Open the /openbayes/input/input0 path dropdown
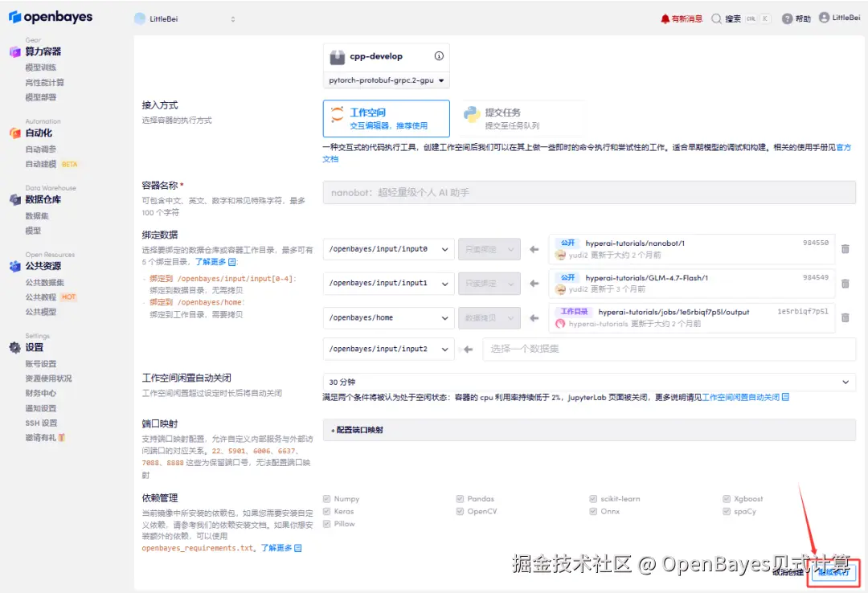Image resolution: width=868 pixels, height=593 pixels. tap(389, 249)
